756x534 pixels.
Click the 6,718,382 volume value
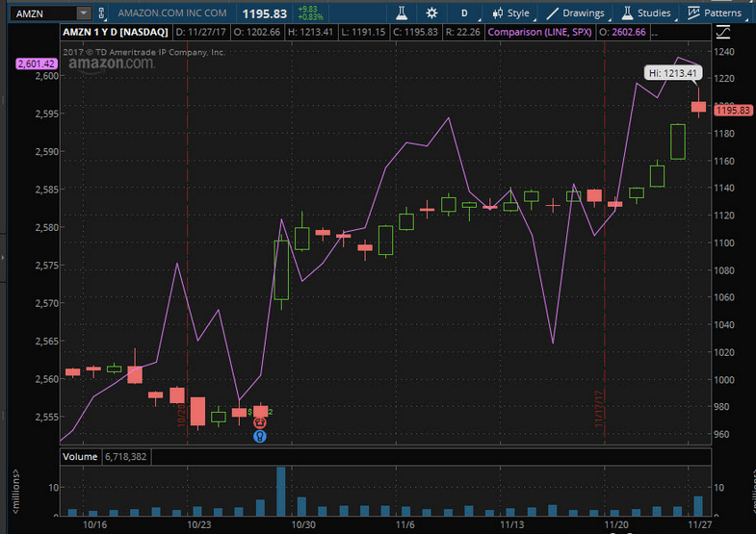pyautogui.click(x=126, y=456)
